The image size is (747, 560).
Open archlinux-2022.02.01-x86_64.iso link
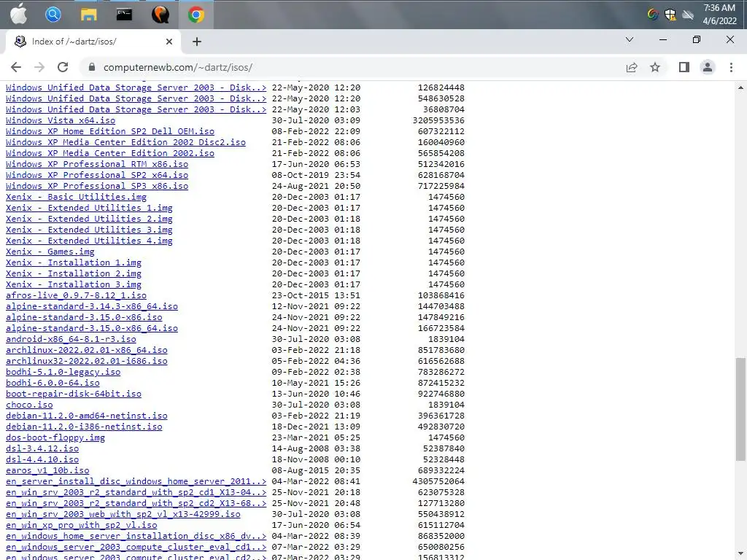(87, 351)
